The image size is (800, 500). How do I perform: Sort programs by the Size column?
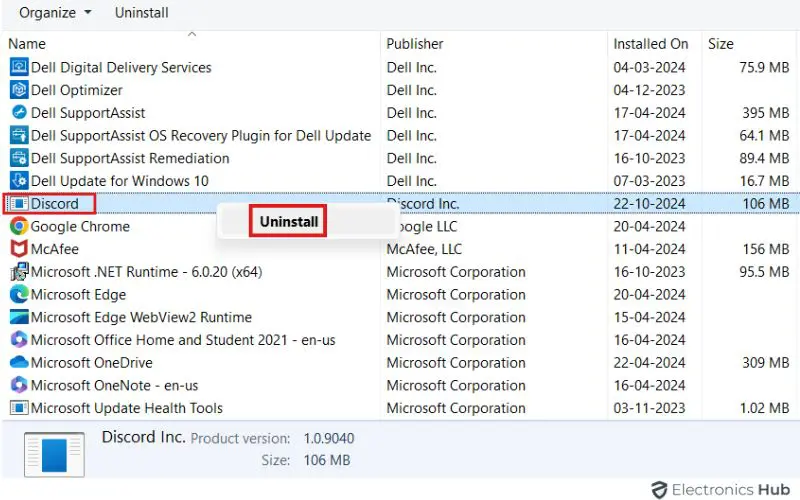pos(720,44)
